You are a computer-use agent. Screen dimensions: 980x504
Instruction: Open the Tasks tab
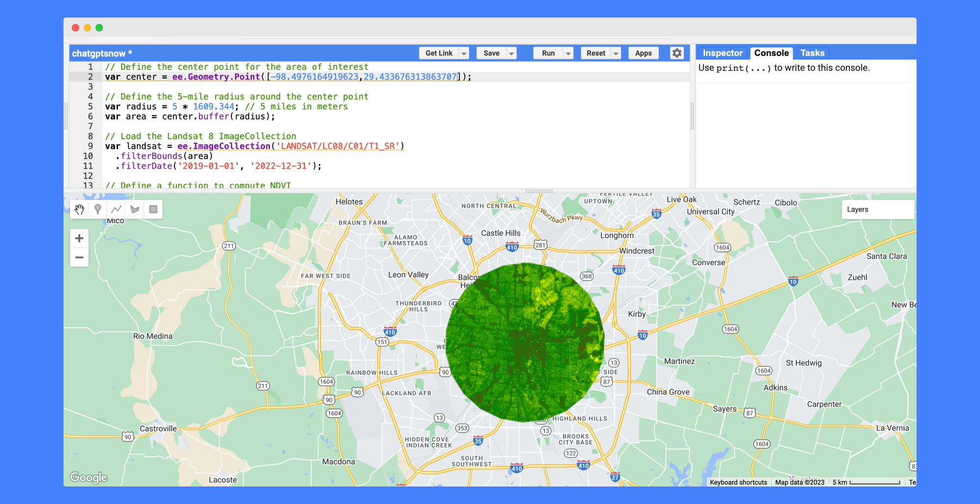click(x=812, y=53)
